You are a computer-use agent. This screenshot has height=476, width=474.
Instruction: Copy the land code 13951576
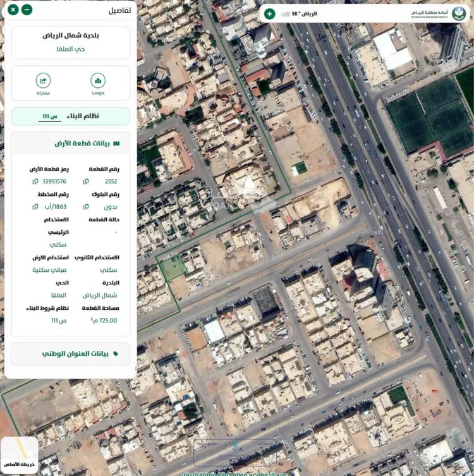pos(35,181)
